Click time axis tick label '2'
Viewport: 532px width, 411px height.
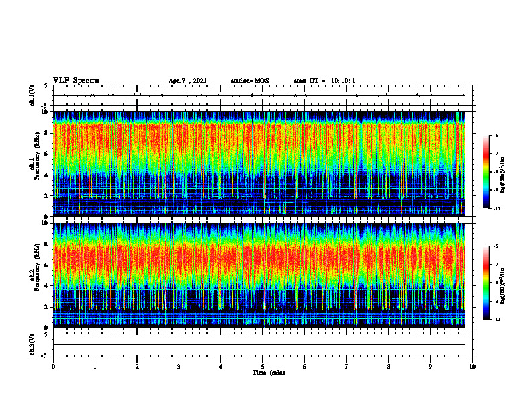tap(137, 367)
